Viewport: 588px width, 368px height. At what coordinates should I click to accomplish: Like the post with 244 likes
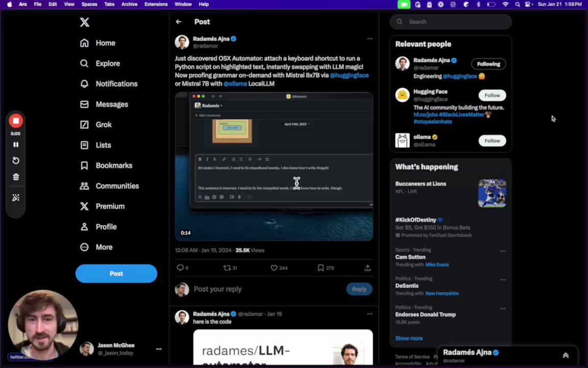(x=279, y=268)
